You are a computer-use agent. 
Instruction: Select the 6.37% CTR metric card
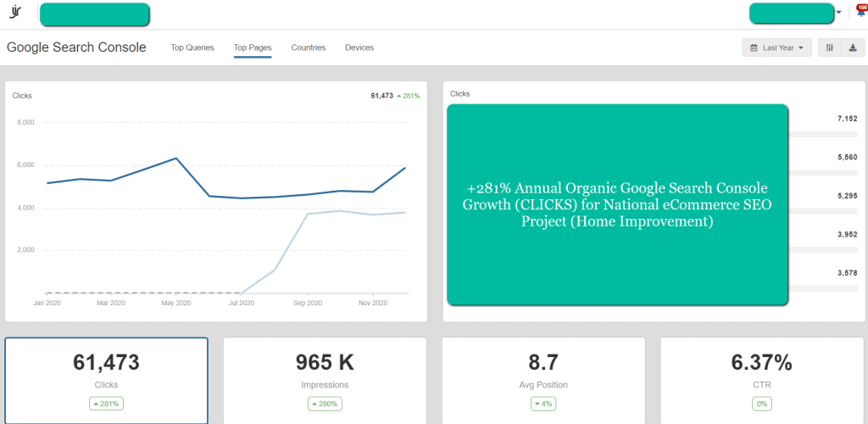pyautogui.click(x=762, y=380)
